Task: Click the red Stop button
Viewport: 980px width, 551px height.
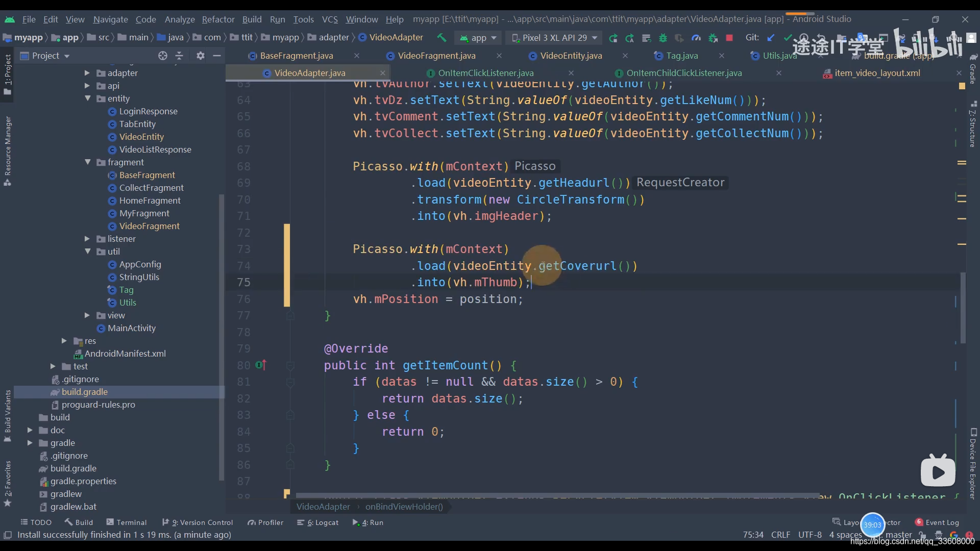Action: coord(729,38)
